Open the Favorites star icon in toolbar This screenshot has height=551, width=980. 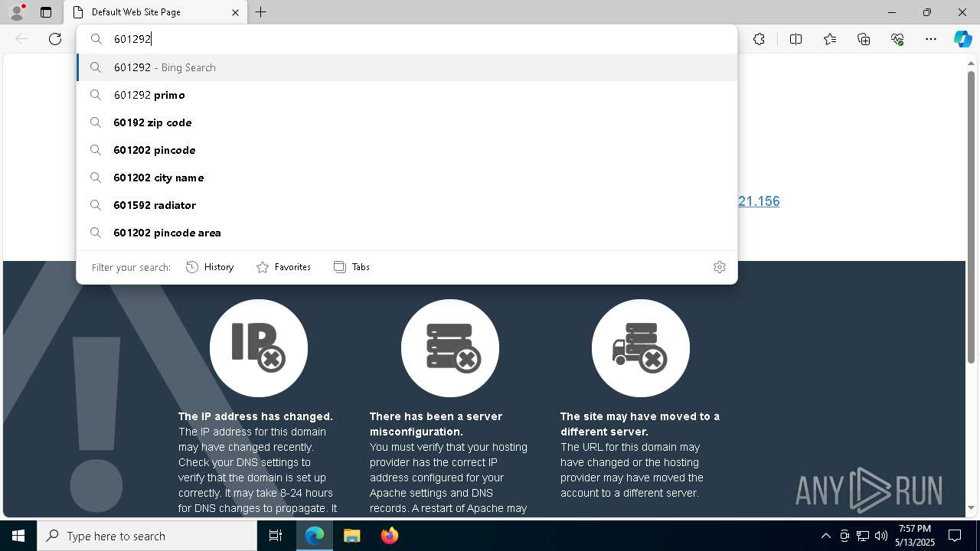830,39
